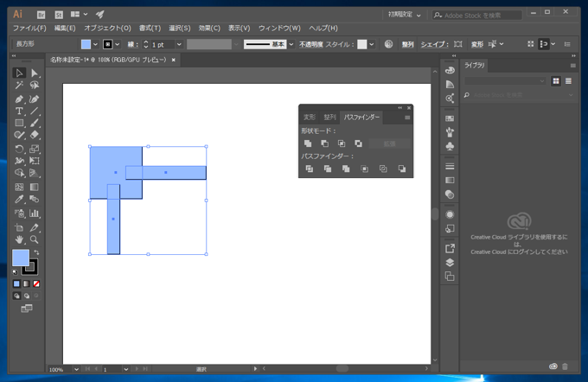Open the library selection dropdown
The height and width of the screenshot is (382, 588).
pyautogui.click(x=505, y=81)
